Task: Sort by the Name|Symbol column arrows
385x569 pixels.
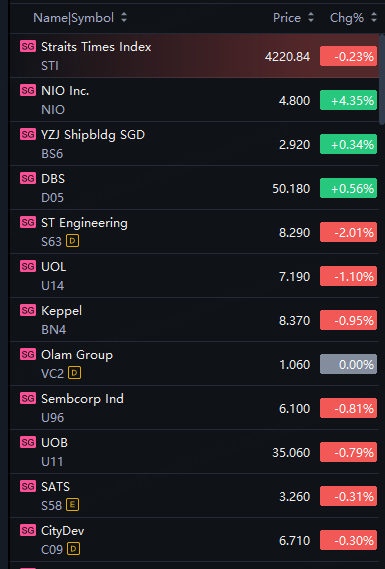Action: [x=124, y=17]
